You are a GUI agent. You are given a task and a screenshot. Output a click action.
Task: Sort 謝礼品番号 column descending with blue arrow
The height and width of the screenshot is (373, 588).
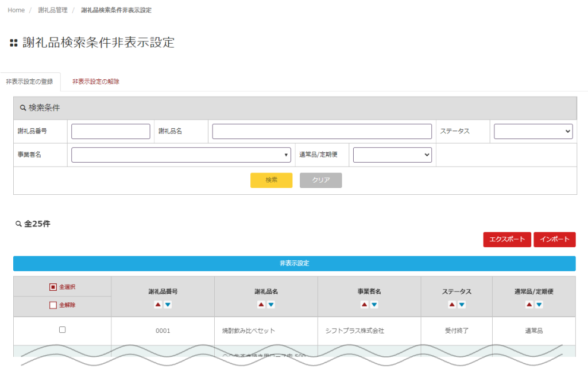pos(168,305)
